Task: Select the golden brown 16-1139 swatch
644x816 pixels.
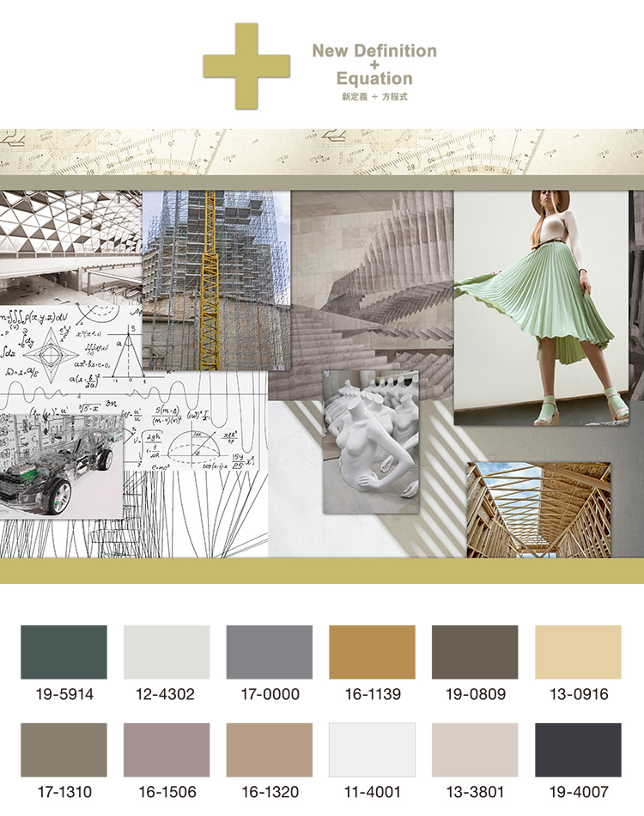Action: click(x=372, y=652)
